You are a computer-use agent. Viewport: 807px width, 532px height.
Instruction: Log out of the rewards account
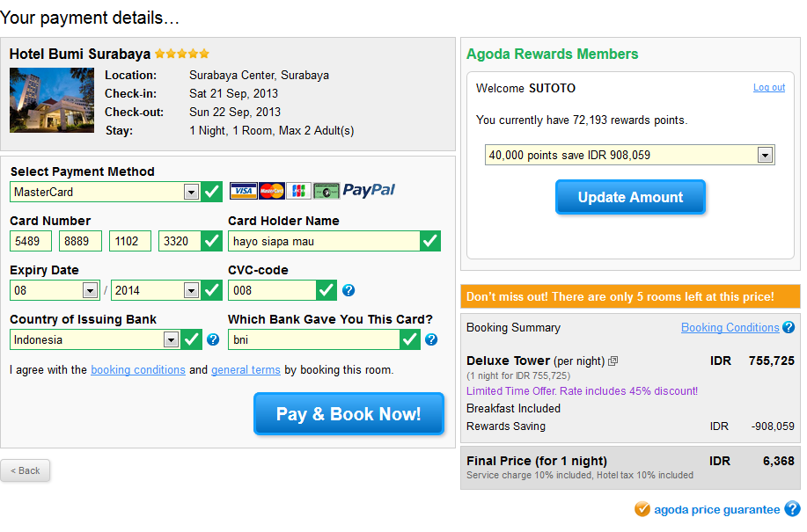click(x=769, y=87)
